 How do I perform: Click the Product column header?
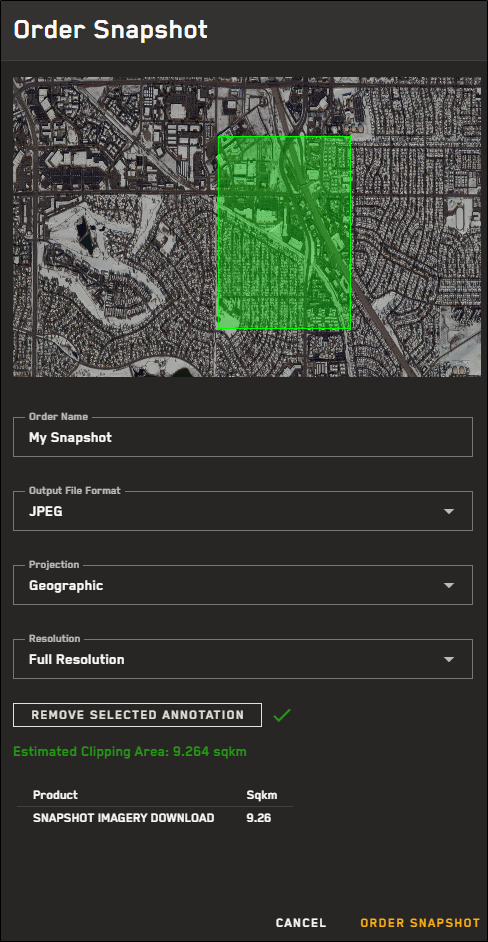coord(55,795)
